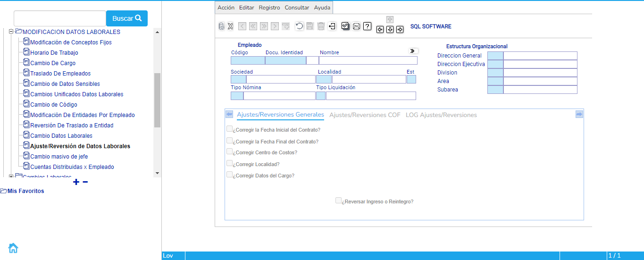Viewport: 644px width, 260px height.
Task: Click the Nombre input field
Action: tap(368, 60)
